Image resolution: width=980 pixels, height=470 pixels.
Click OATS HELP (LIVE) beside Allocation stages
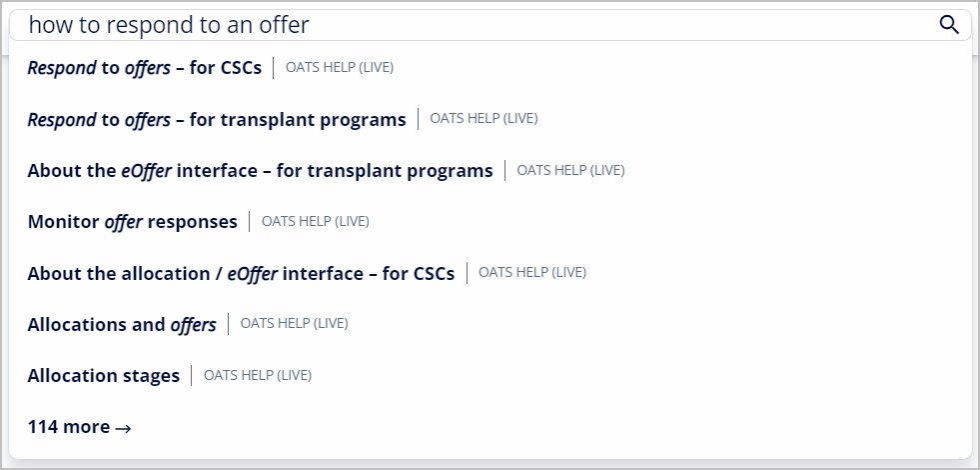pos(258,375)
